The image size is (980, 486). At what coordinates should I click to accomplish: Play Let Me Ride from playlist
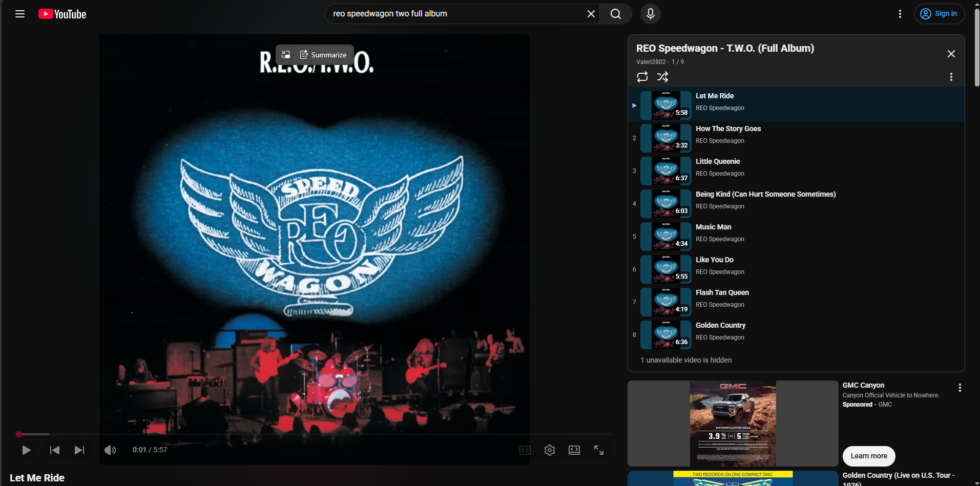(796, 105)
